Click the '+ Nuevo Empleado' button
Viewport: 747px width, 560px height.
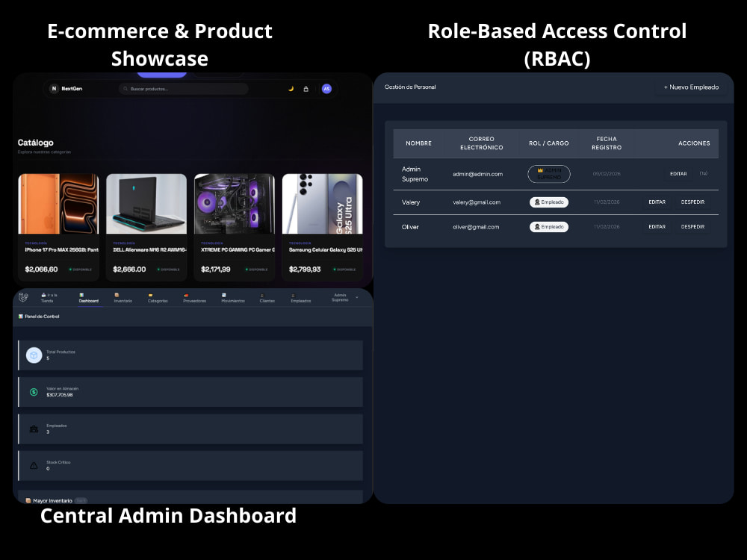[691, 87]
